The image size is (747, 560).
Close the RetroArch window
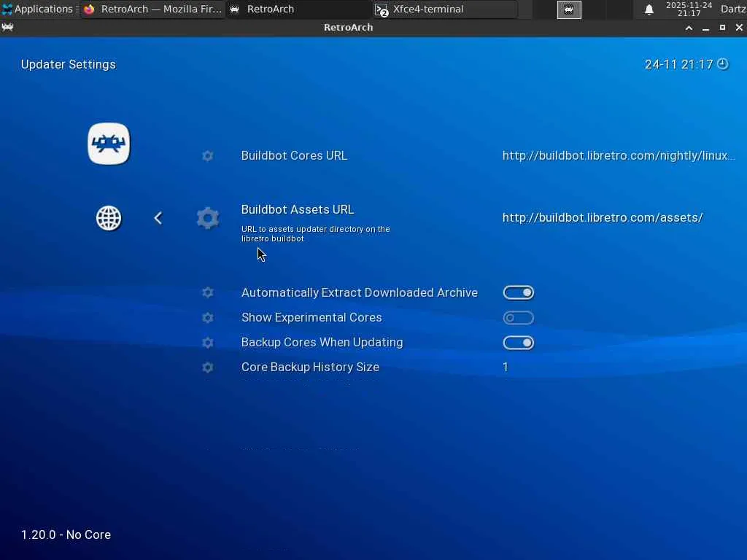[739, 28]
